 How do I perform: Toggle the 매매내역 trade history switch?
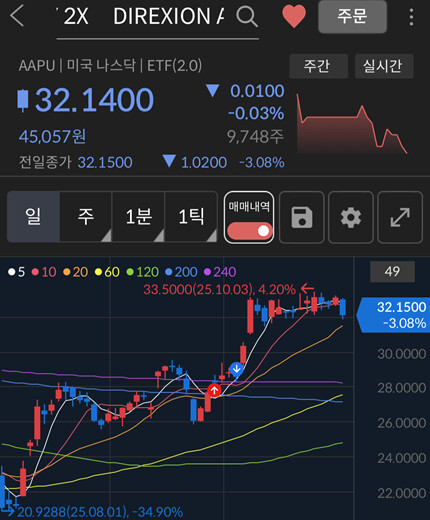tap(249, 231)
